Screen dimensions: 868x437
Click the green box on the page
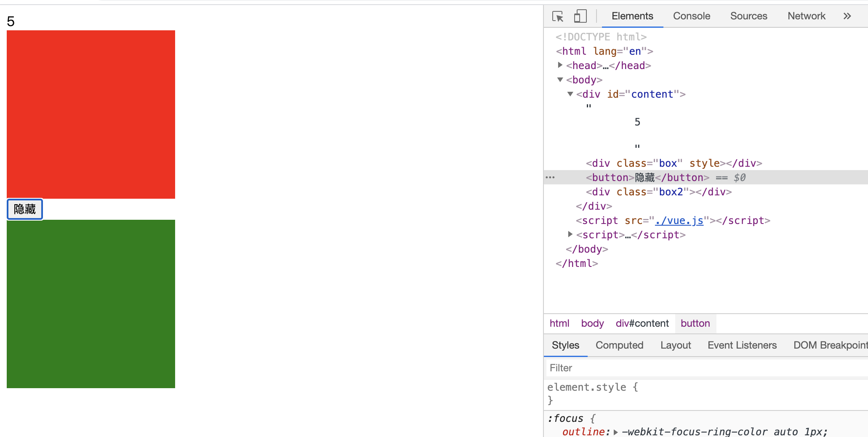pyautogui.click(x=91, y=304)
